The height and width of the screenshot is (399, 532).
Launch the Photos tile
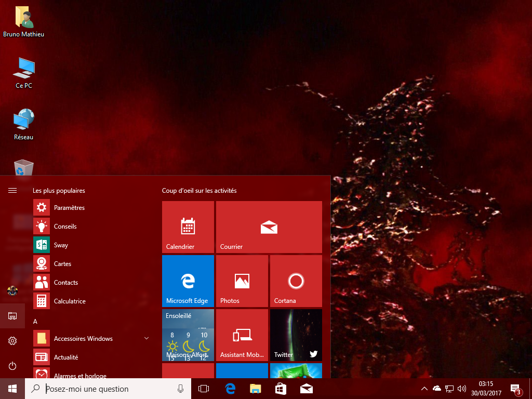point(242,281)
